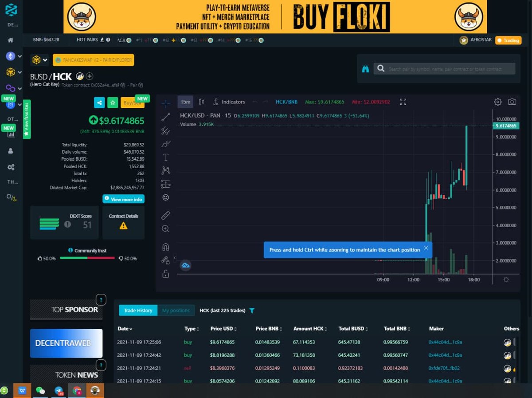
Task: Sort trades by Price USD column
Action: point(223,329)
